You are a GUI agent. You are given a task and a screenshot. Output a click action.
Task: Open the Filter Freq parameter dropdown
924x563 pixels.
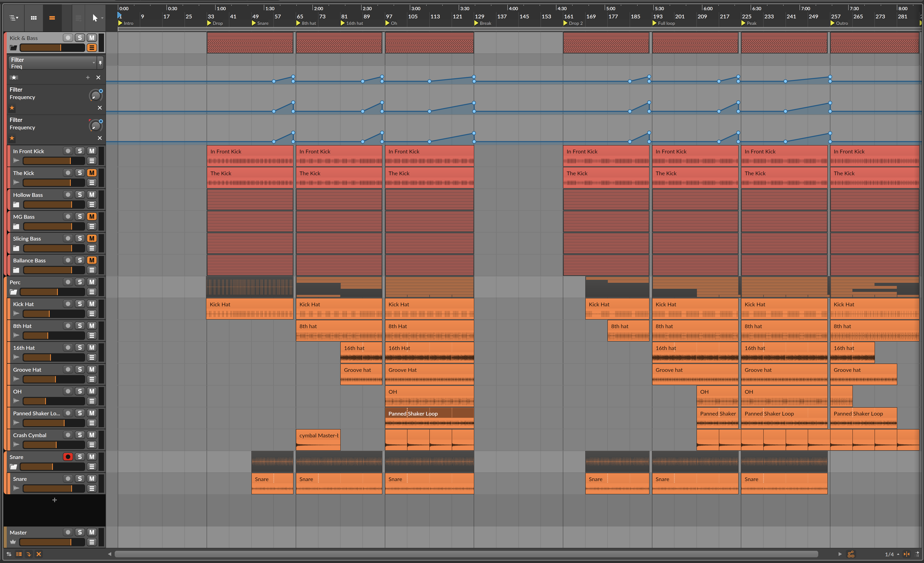pos(93,63)
